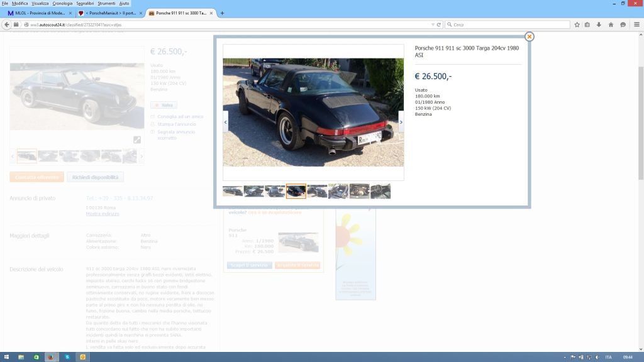
Task: Select sixth thumbnail showing open hood
Action: [338, 191]
